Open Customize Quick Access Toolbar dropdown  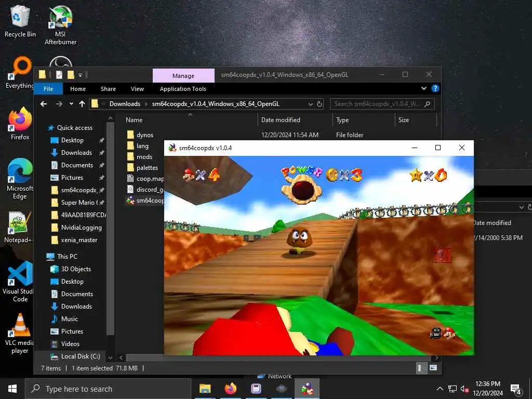(81, 75)
